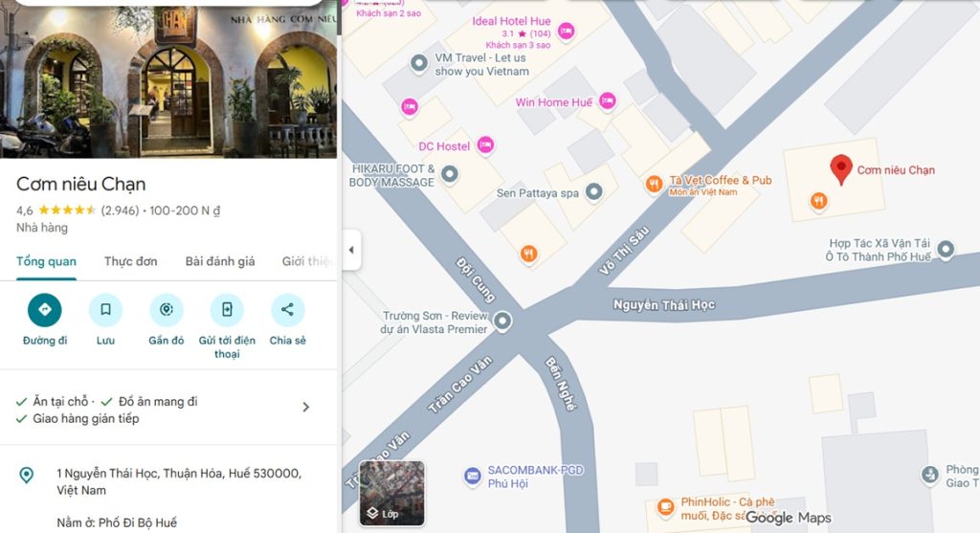The width and height of the screenshot is (980, 533).
Task: Click the VM Travel location marker
Action: (419, 63)
